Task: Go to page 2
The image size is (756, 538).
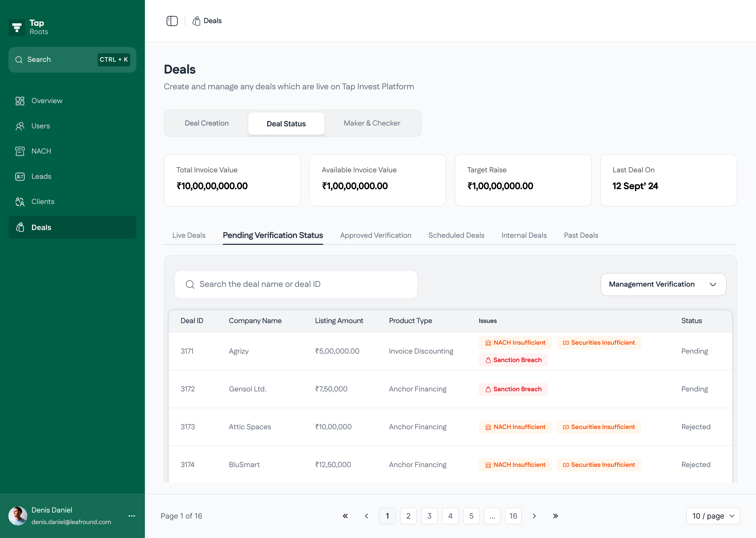Action: click(408, 516)
